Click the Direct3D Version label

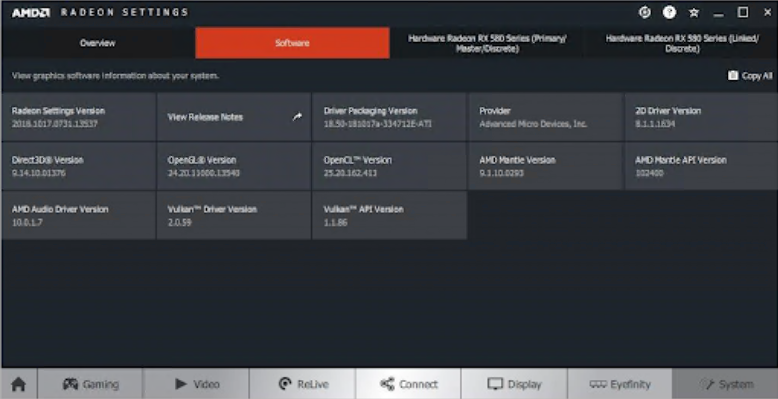[48, 160]
